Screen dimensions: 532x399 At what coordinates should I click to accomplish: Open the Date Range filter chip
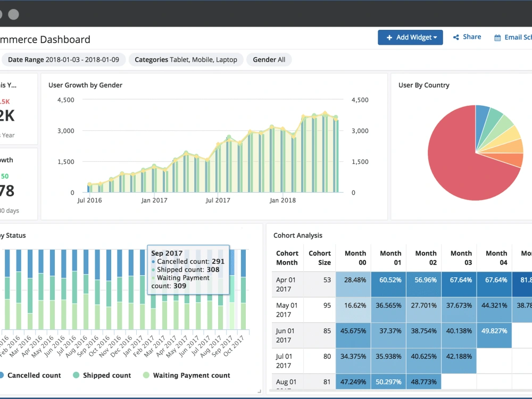(64, 60)
